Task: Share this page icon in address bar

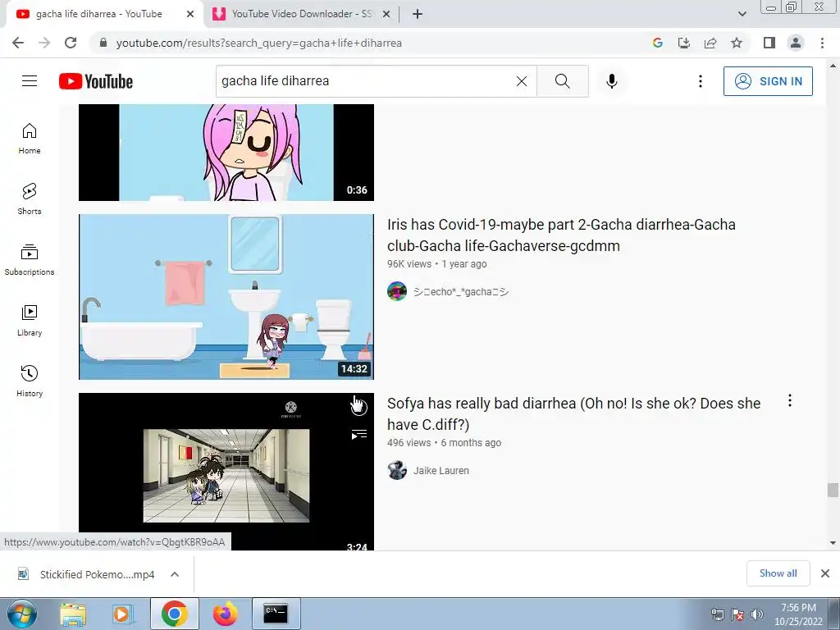Action: pyautogui.click(x=710, y=43)
